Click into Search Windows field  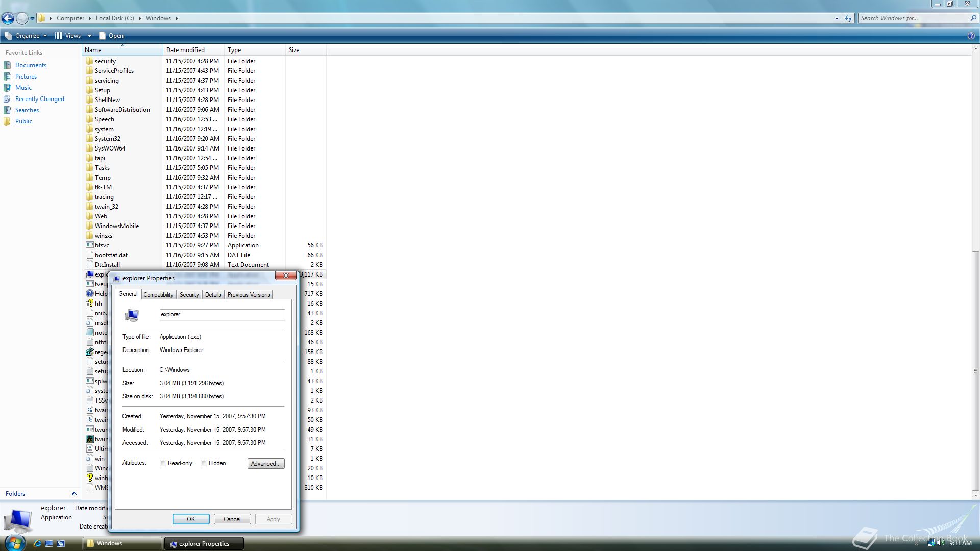click(x=914, y=18)
